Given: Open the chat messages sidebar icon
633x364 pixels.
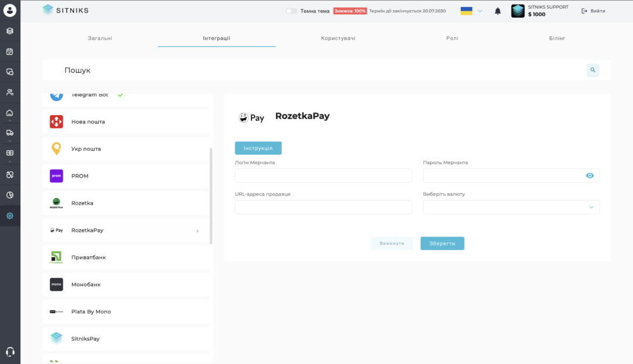Looking at the screenshot, I should point(9,72).
